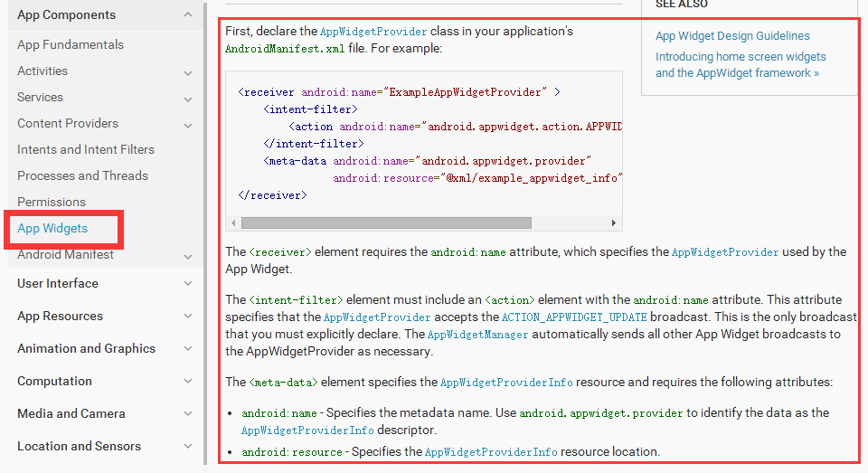Open Media and Camera section

[x=71, y=413]
